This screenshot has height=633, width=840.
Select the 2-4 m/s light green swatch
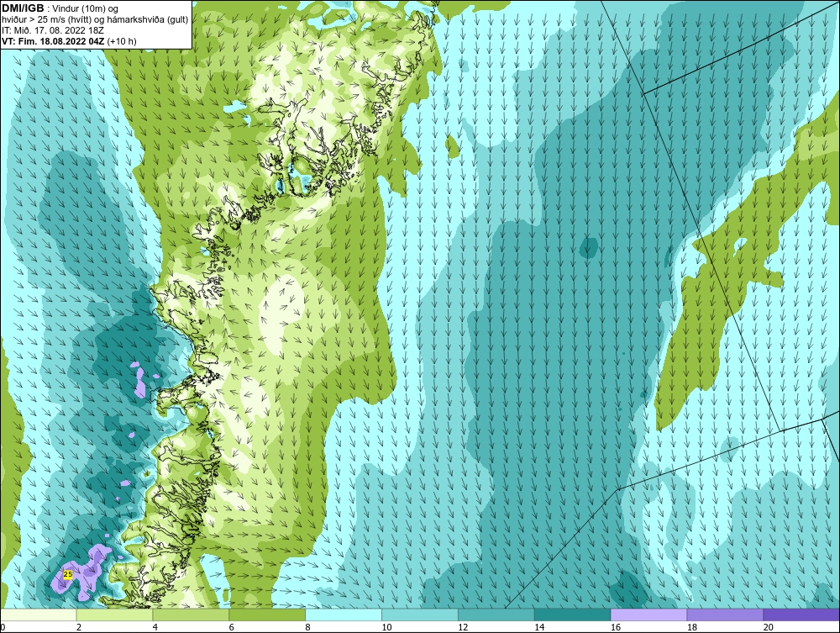tap(114, 615)
